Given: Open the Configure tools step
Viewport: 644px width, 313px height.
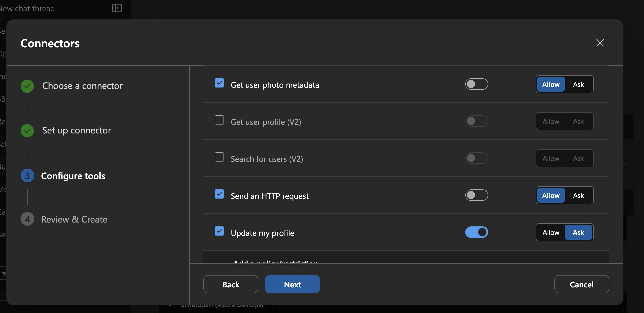Looking at the screenshot, I should (73, 176).
